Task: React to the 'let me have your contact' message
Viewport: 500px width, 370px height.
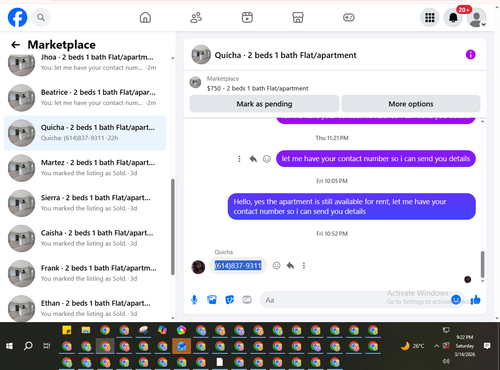Action: [267, 159]
